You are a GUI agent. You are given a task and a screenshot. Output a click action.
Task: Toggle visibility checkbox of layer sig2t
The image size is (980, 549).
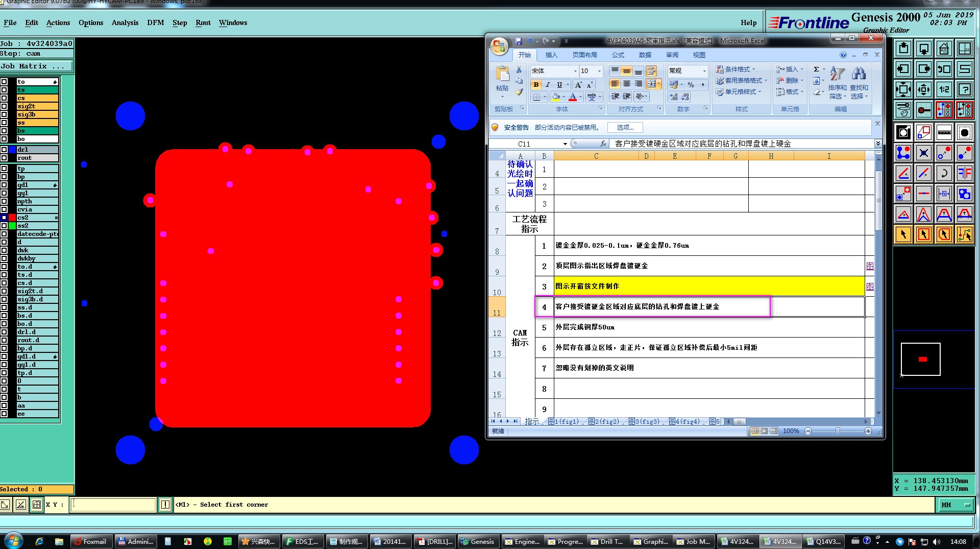pos(4,106)
